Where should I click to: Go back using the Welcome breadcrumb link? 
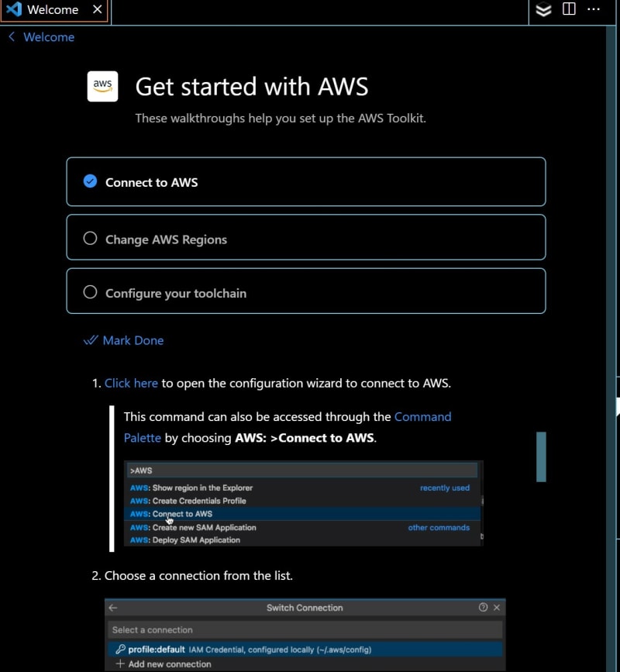[x=49, y=37]
